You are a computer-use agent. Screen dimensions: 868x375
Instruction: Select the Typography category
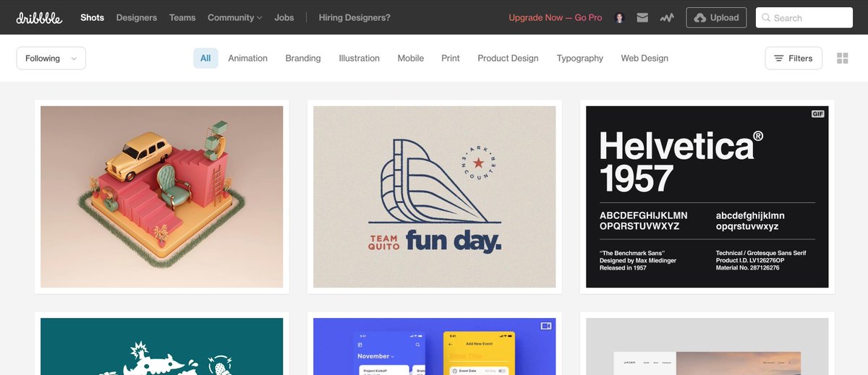click(580, 59)
